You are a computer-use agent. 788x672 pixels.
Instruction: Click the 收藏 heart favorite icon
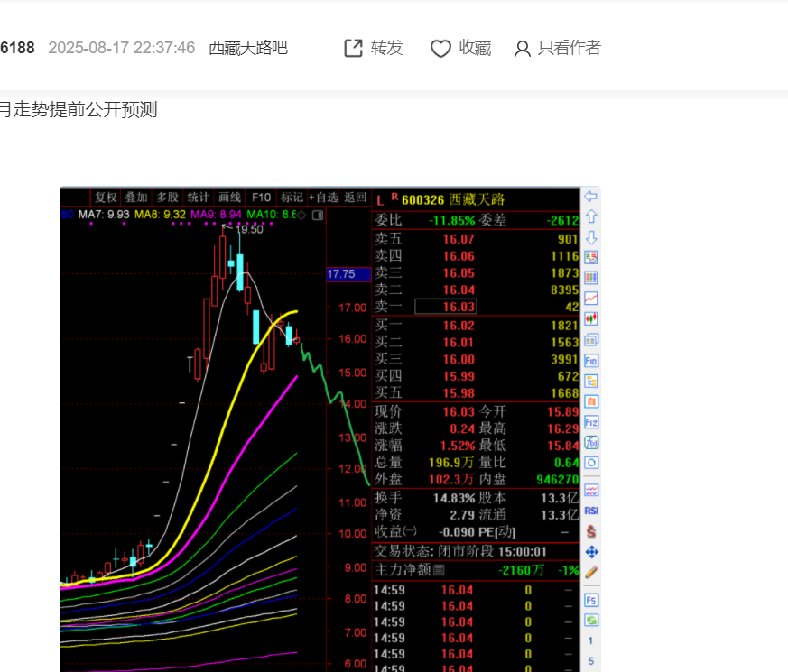point(440,49)
